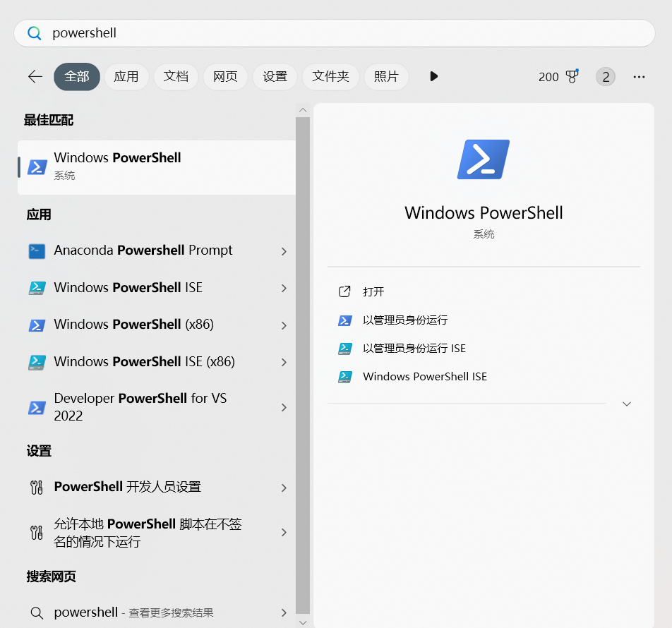Screen dimensions: 672x628
Task: Click the Windows PowerShell title in preview
Action: 484,213
